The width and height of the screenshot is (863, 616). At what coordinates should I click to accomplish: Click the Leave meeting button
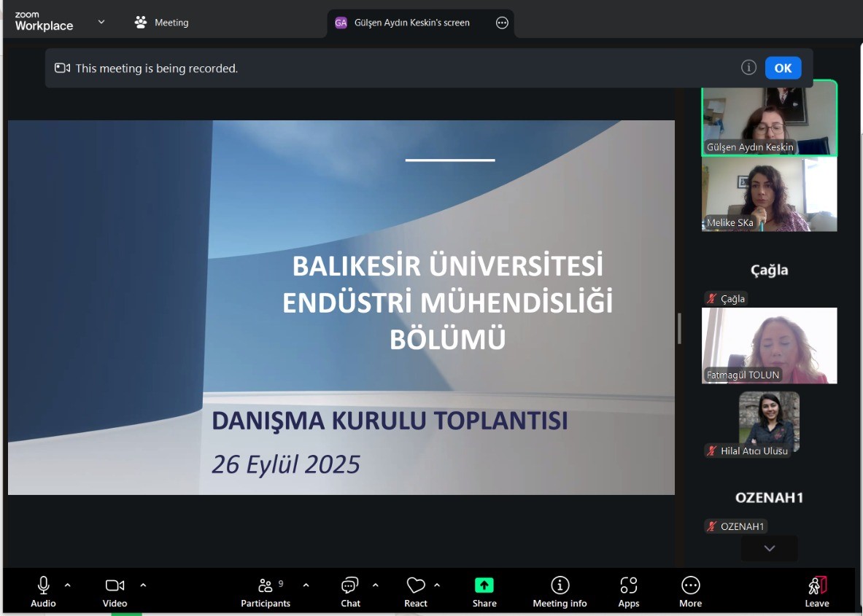pyautogui.click(x=817, y=592)
